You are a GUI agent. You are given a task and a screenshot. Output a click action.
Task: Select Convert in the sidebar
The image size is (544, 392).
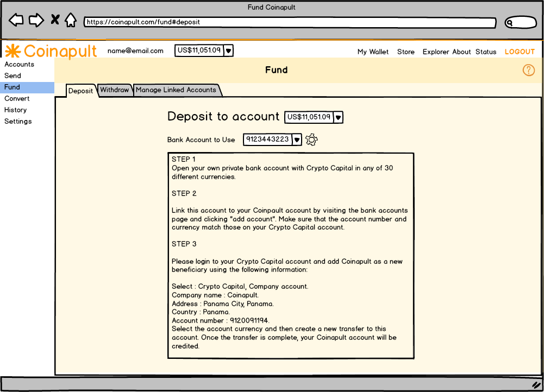click(x=17, y=99)
